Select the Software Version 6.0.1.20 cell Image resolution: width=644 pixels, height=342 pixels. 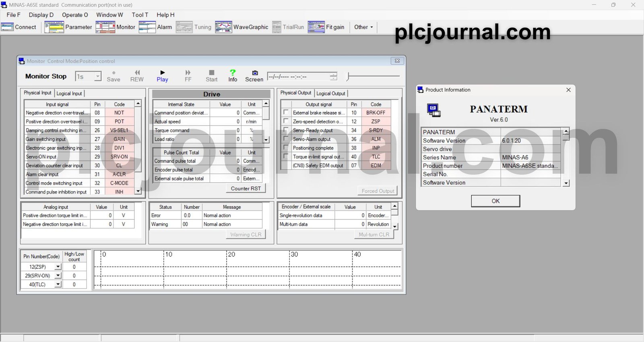530,140
